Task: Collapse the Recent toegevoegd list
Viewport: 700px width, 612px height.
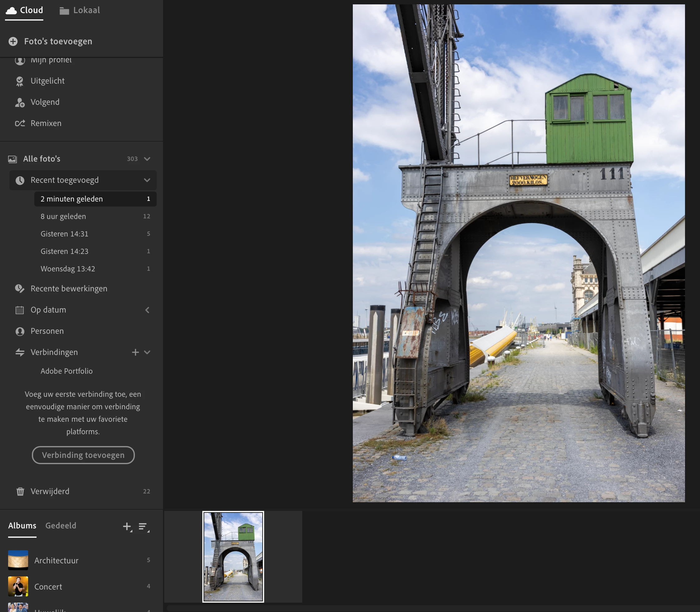Action: [x=147, y=180]
